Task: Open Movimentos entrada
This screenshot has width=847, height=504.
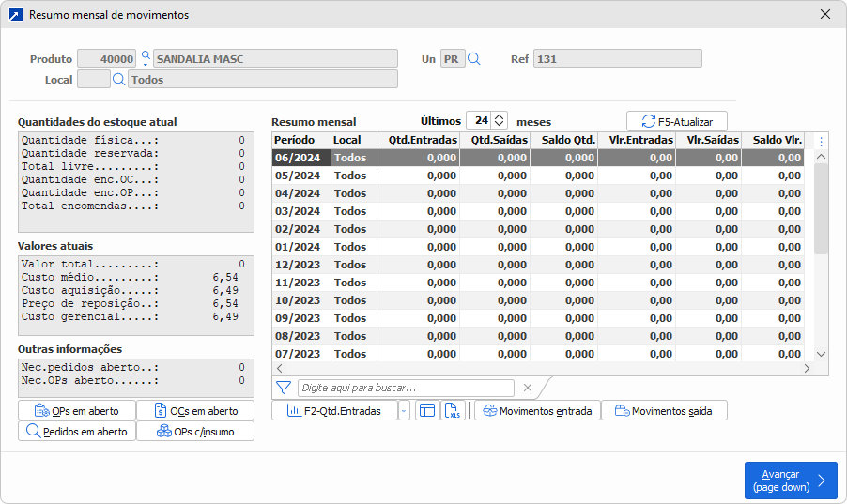Action: click(x=537, y=410)
